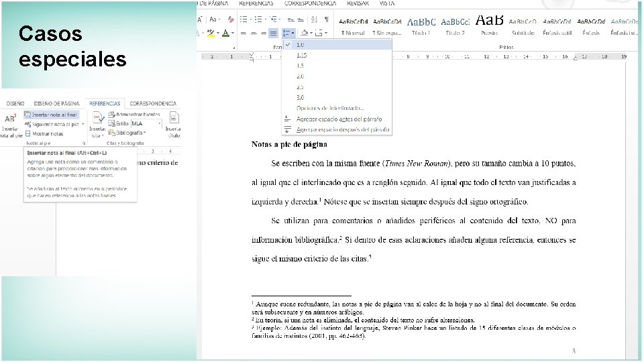Screen dimensions: 644x362
Task: Select 1,0 line spacing option
Action: pos(337,45)
